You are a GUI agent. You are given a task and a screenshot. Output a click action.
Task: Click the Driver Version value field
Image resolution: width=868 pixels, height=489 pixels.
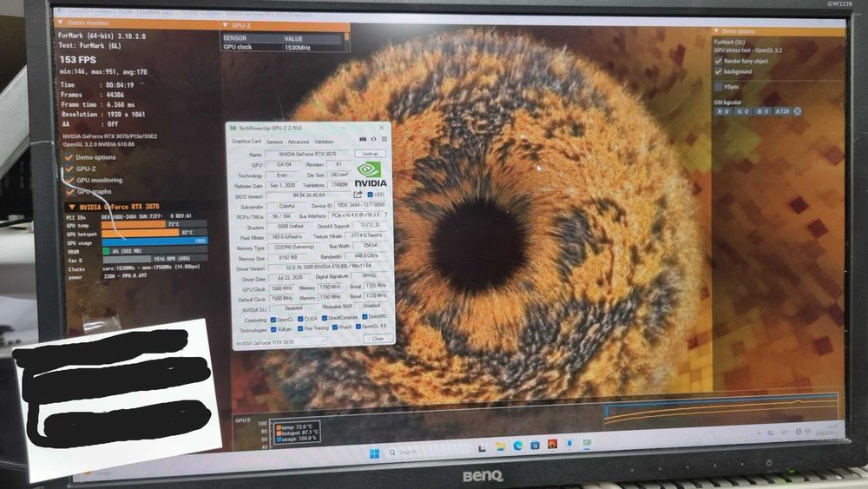328,267
